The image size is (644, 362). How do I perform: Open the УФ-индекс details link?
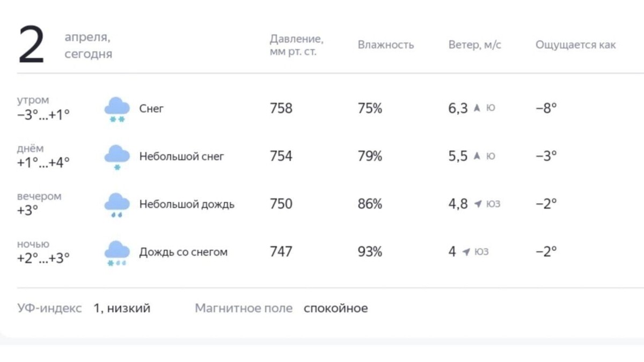pos(49,308)
